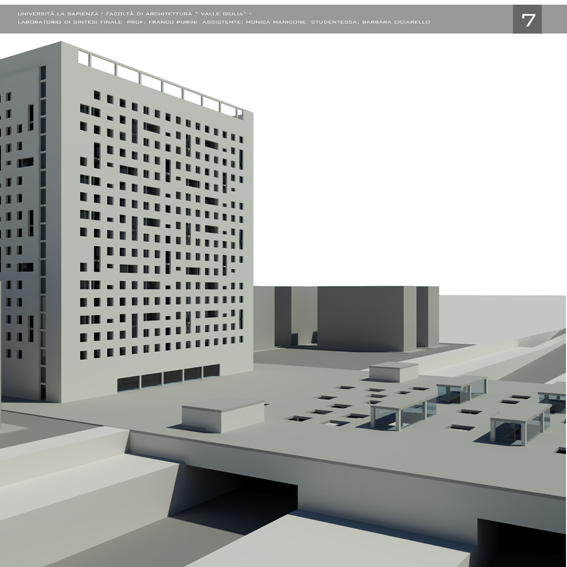Click the small cubic volume near rear of plaza
The width and height of the screenshot is (567, 567).
tap(394, 372)
